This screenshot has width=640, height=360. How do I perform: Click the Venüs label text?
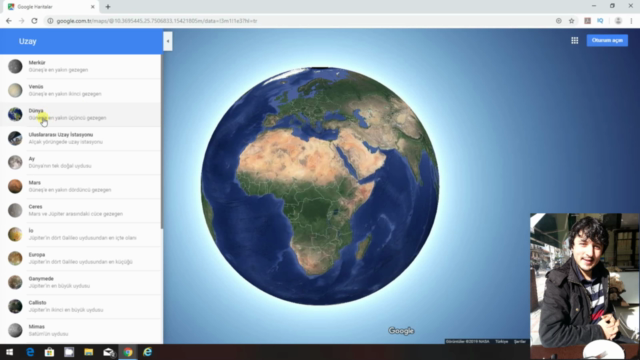pos(36,87)
